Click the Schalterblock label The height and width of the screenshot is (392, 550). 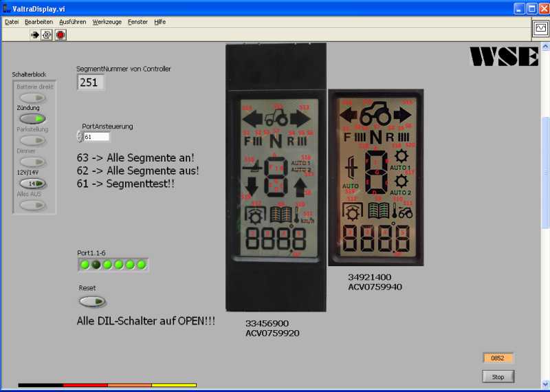29,74
